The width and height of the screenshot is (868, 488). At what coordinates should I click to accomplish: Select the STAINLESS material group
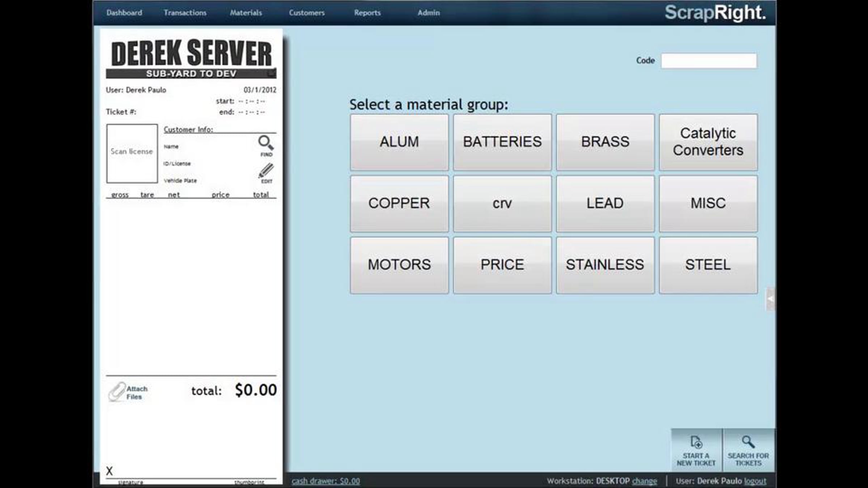(x=605, y=265)
